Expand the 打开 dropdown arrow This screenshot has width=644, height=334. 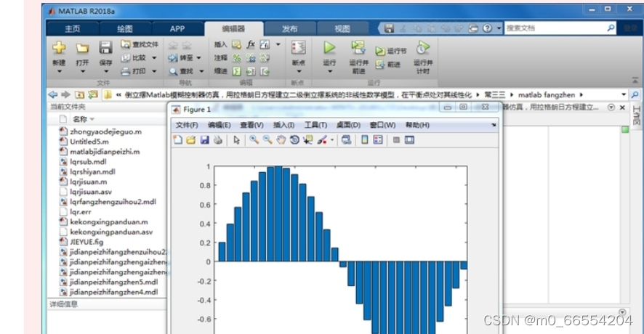[82, 71]
